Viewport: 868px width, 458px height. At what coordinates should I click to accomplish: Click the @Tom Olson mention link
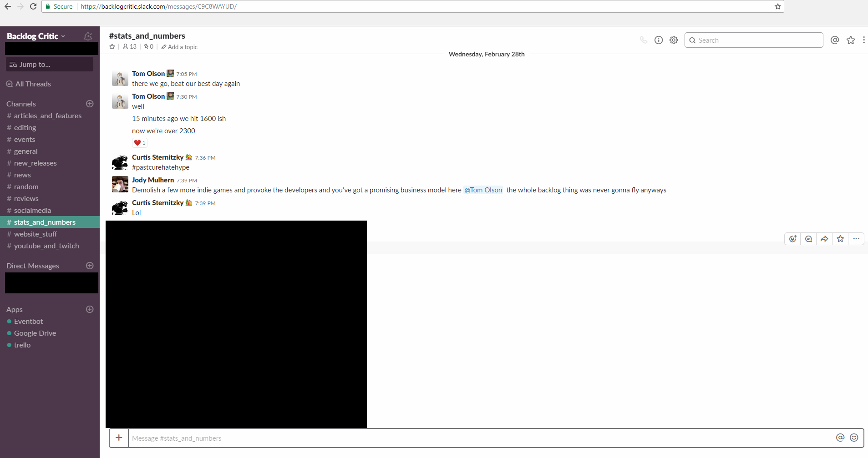click(483, 190)
